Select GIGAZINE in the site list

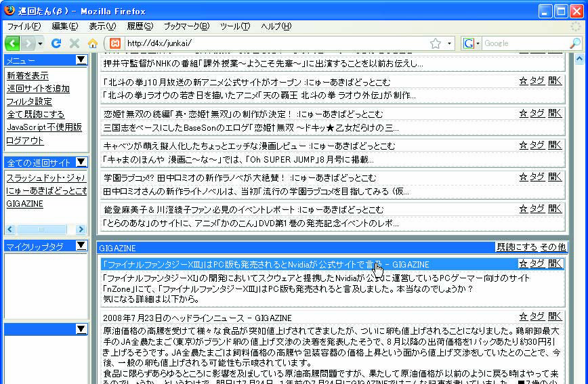click(25, 204)
